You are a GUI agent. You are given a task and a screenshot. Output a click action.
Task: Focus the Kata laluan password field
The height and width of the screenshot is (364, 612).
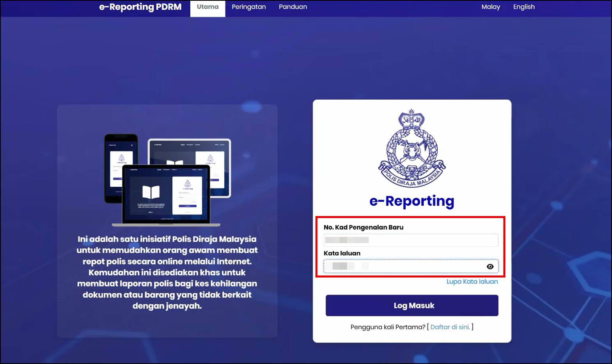click(411, 266)
